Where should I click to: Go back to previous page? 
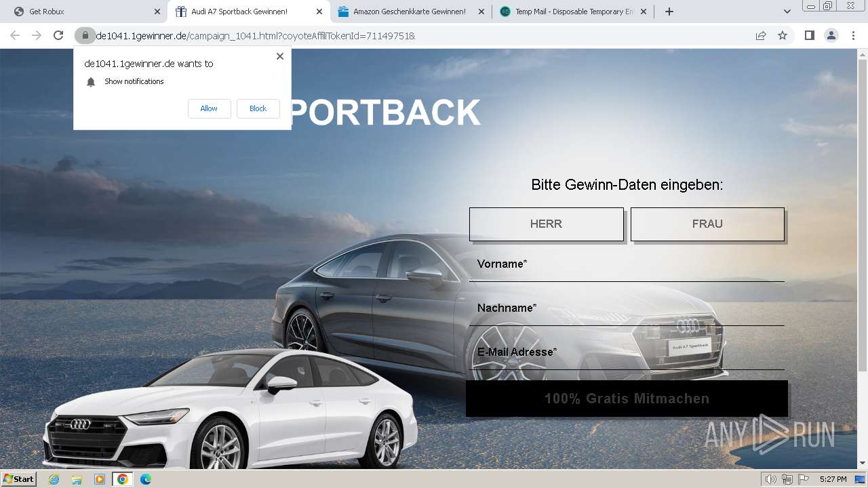click(15, 36)
